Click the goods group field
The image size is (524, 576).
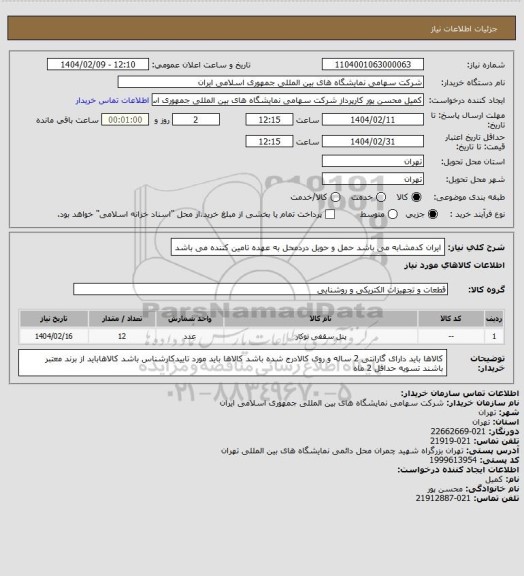pos(260,289)
